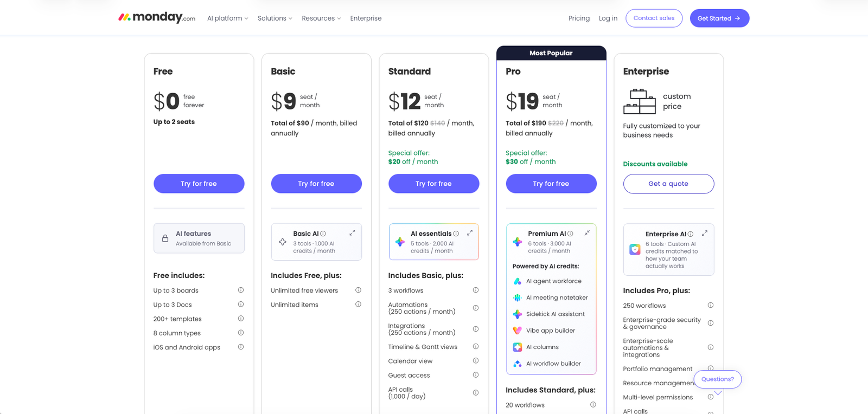Open the Resources dropdown menu

click(322, 18)
